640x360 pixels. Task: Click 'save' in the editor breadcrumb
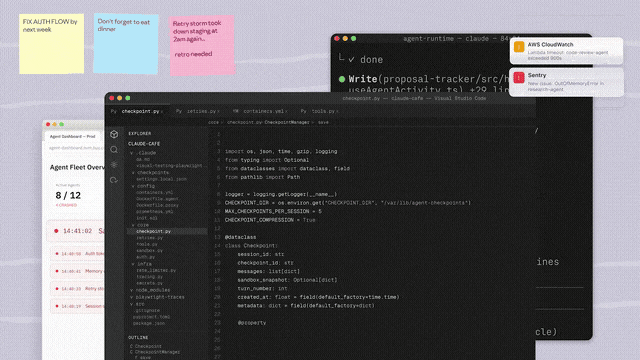pyautogui.click(x=323, y=122)
